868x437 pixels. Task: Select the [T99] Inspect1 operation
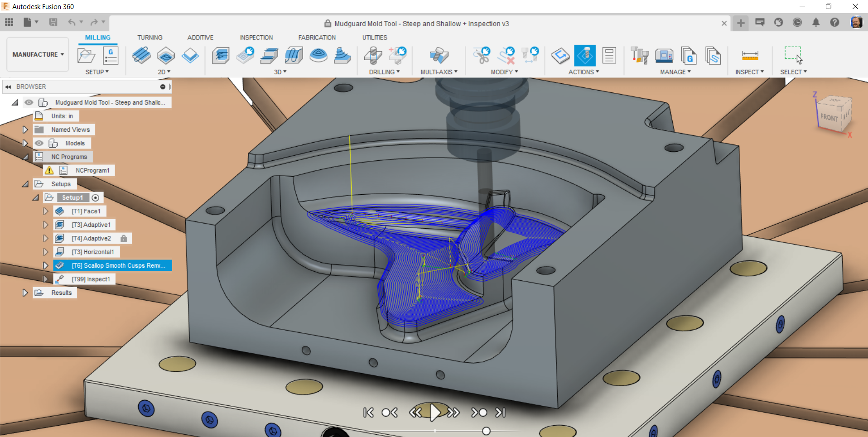pos(91,279)
